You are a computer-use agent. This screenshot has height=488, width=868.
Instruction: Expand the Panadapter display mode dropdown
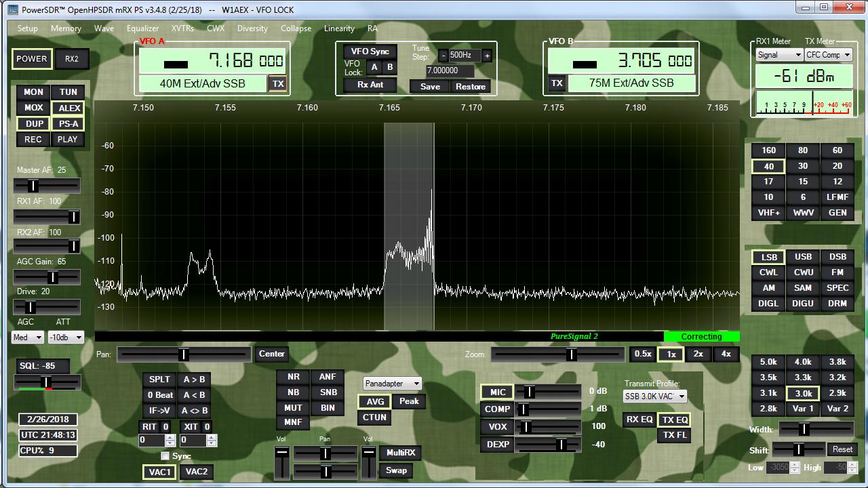[x=392, y=384]
